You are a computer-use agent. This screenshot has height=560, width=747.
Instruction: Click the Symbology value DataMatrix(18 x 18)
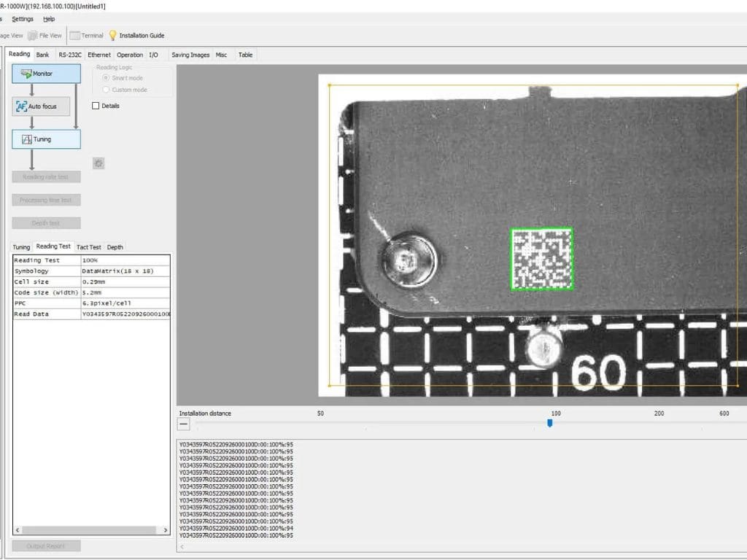point(125,271)
